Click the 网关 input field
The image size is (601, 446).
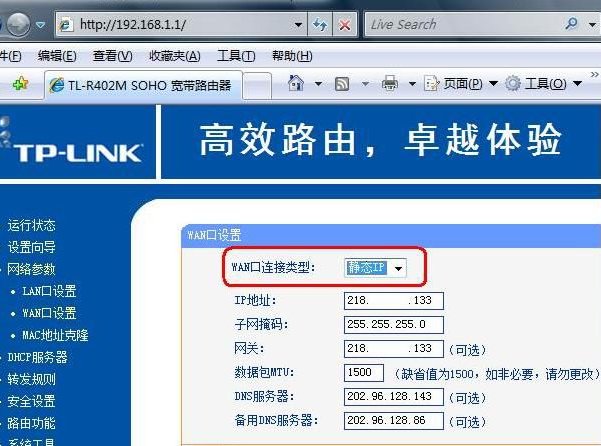coord(394,348)
